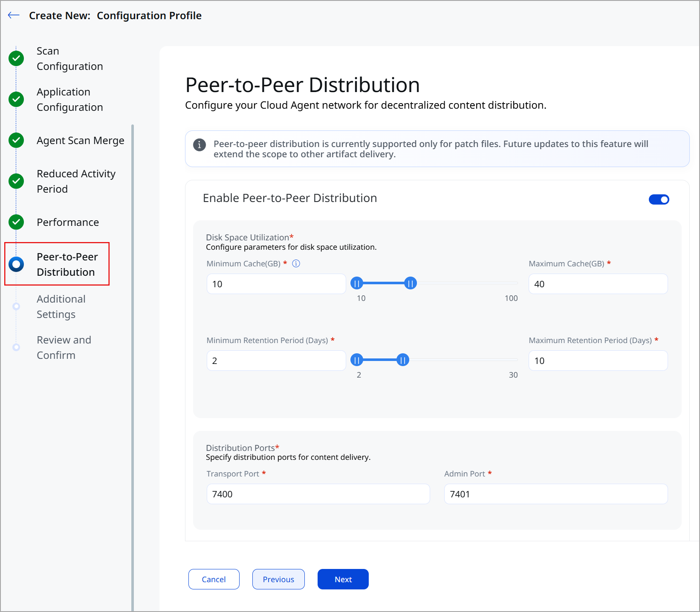
Task: Go to the Agent Scan Merge step
Action: point(81,140)
